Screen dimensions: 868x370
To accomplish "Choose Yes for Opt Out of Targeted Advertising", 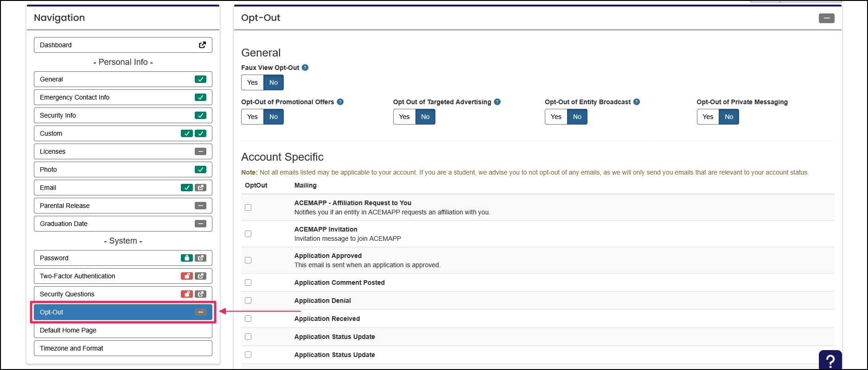I will (x=404, y=117).
